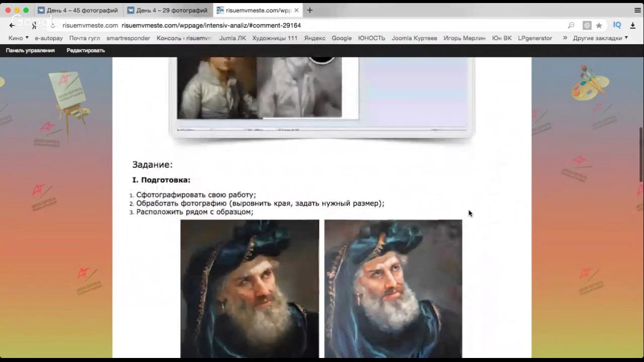Open the smartresponder bookmark

pyautogui.click(x=128, y=38)
